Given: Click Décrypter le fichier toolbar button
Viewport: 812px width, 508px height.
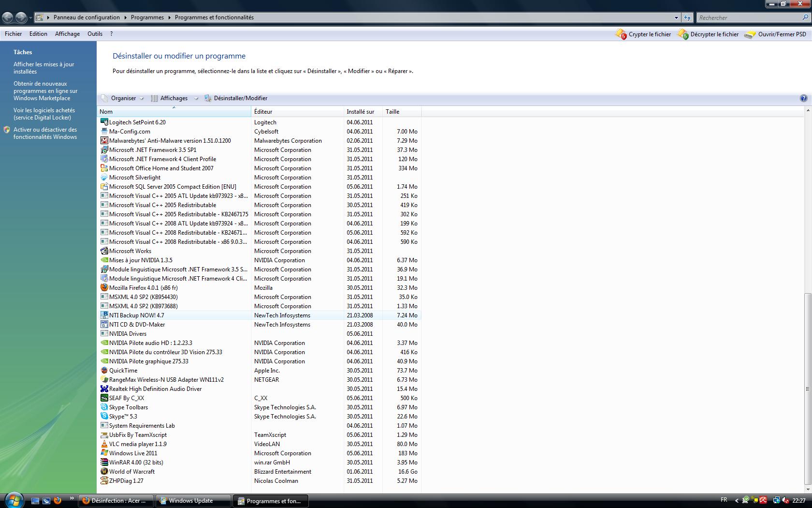Looking at the screenshot, I should click(708, 34).
